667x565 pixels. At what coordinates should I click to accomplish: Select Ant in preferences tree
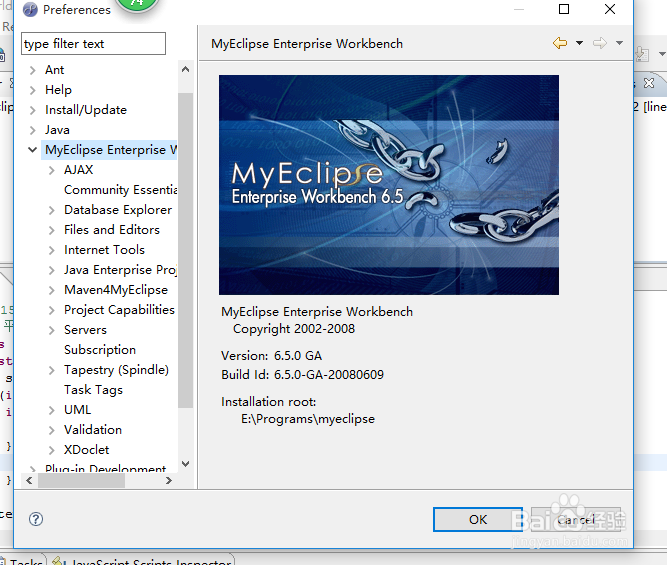point(54,70)
